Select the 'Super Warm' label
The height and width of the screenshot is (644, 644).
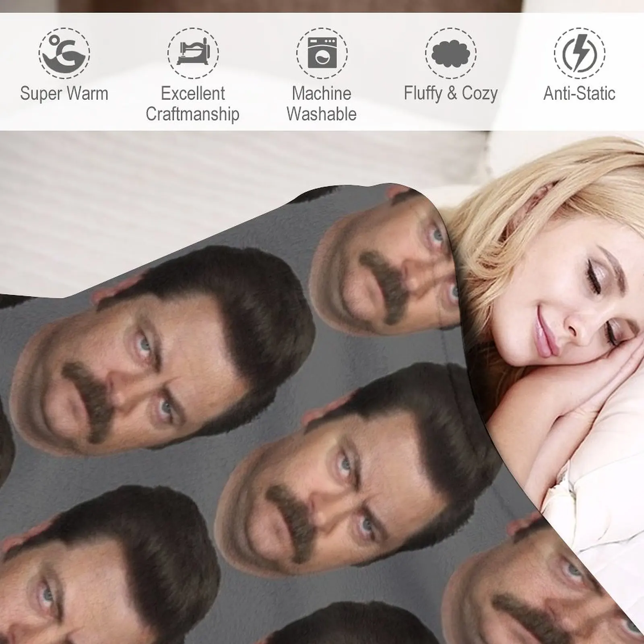[x=64, y=93]
